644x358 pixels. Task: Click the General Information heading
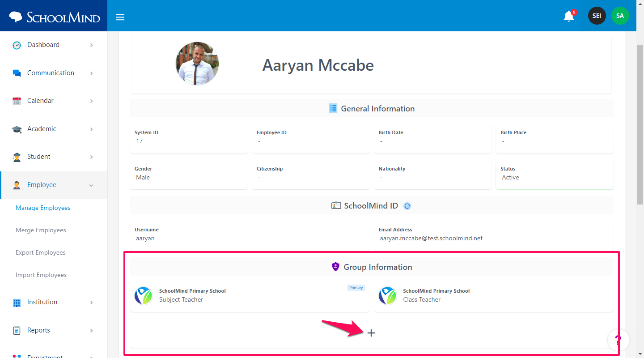[378, 109]
